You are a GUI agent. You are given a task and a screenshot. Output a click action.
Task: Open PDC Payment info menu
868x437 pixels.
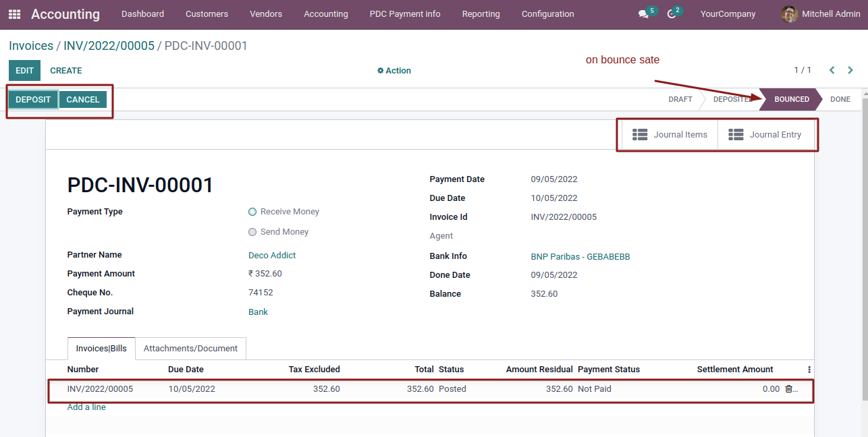[x=405, y=14]
